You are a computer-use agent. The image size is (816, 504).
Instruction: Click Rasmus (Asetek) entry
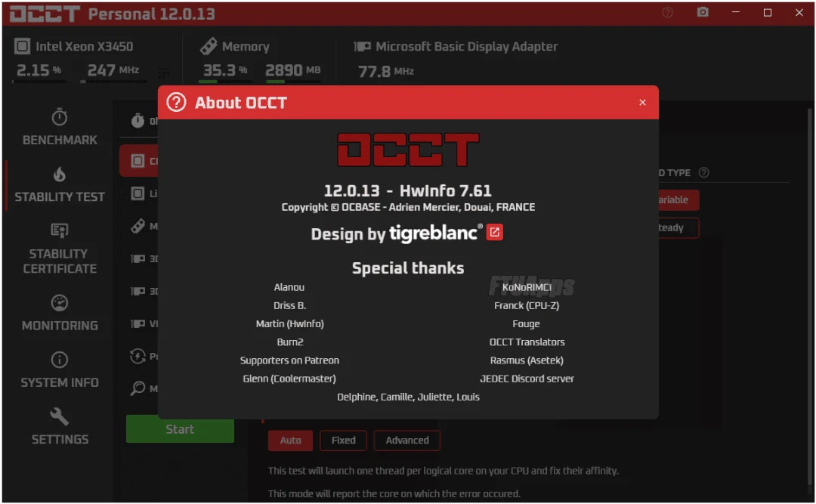pos(527,360)
